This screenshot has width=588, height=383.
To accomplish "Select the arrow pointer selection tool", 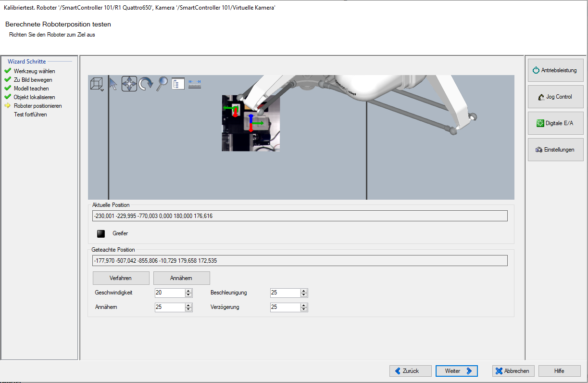I will 113,84.
